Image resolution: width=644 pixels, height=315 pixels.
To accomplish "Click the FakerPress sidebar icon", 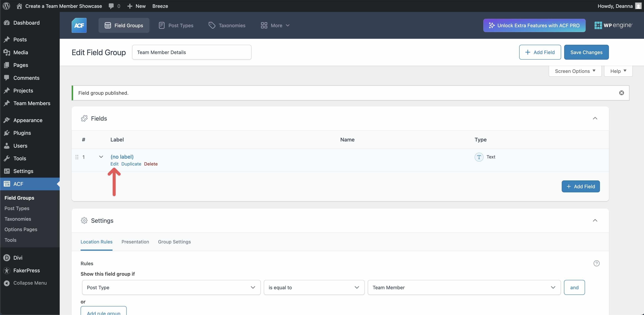I will coord(7,270).
